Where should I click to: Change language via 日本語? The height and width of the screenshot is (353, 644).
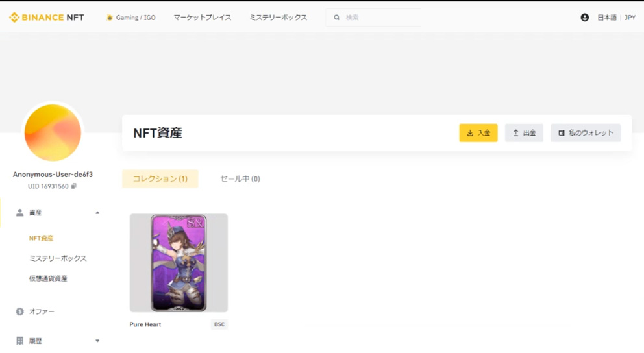click(606, 18)
